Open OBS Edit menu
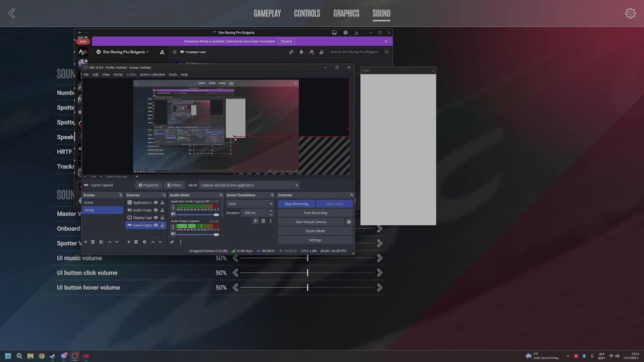This screenshot has height=362, width=644. 96,74
